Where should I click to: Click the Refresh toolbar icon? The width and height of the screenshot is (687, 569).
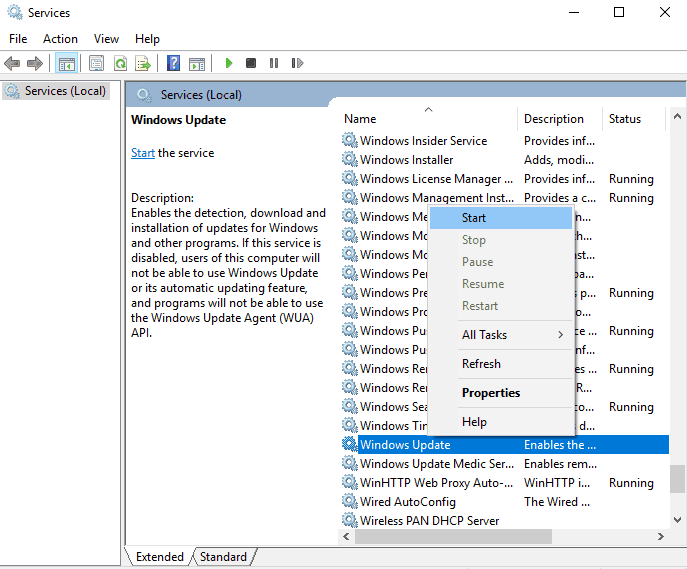[120, 64]
